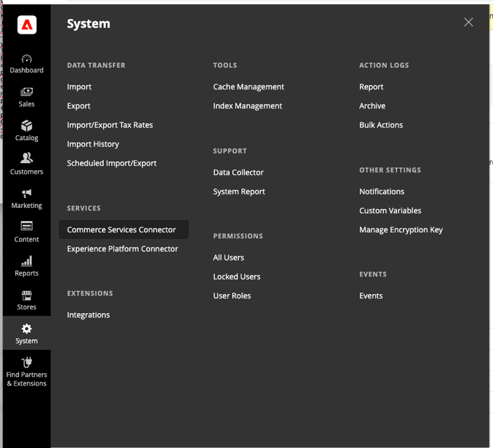Click the System gear icon
Viewport: 493px width, 448px height.
pos(27,329)
